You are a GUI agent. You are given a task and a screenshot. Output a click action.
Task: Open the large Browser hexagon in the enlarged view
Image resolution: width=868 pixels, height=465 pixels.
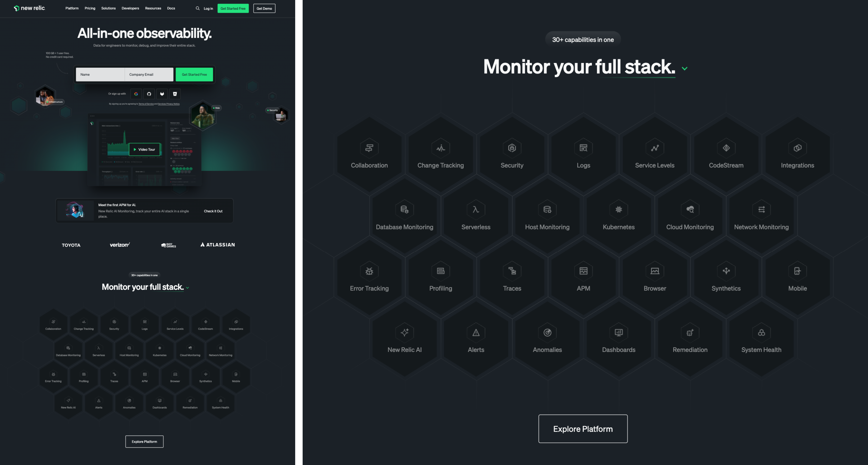[655, 277]
